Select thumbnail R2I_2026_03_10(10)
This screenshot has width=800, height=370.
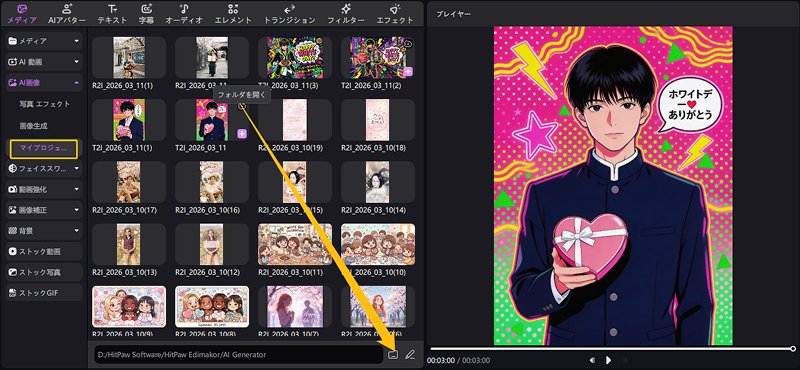pyautogui.click(x=378, y=244)
